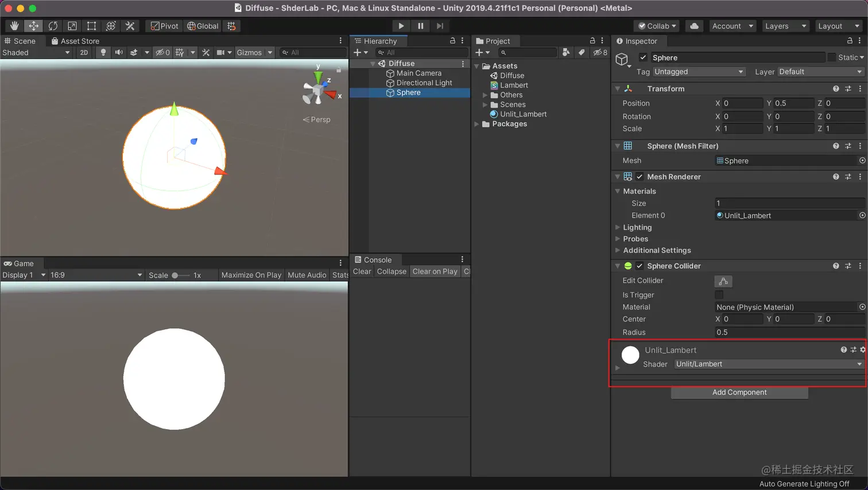Disable the Mesh Renderer component checkbox

[640, 177]
